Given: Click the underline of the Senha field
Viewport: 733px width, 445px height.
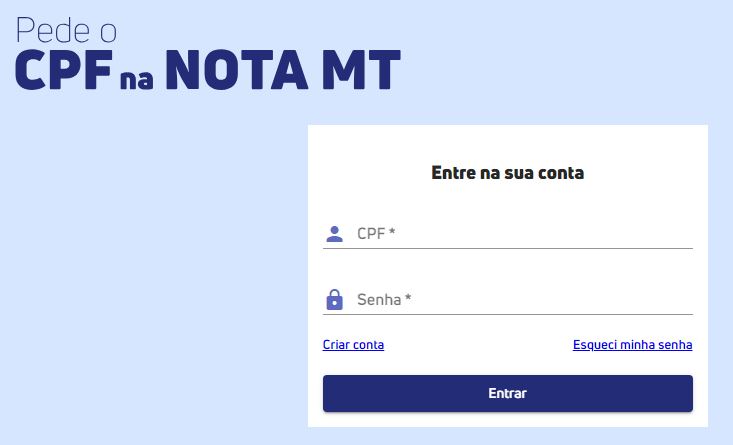Looking at the screenshot, I should (508, 315).
